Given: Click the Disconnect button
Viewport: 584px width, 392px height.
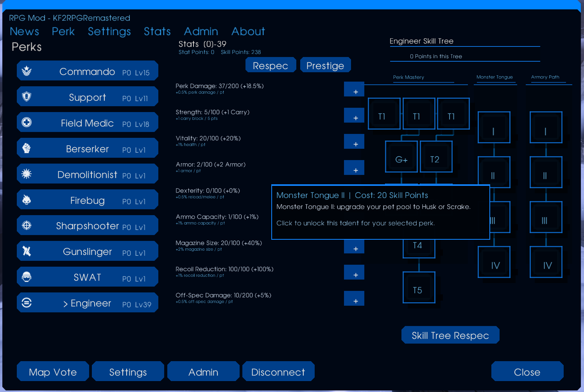Looking at the screenshot, I should (278, 371).
